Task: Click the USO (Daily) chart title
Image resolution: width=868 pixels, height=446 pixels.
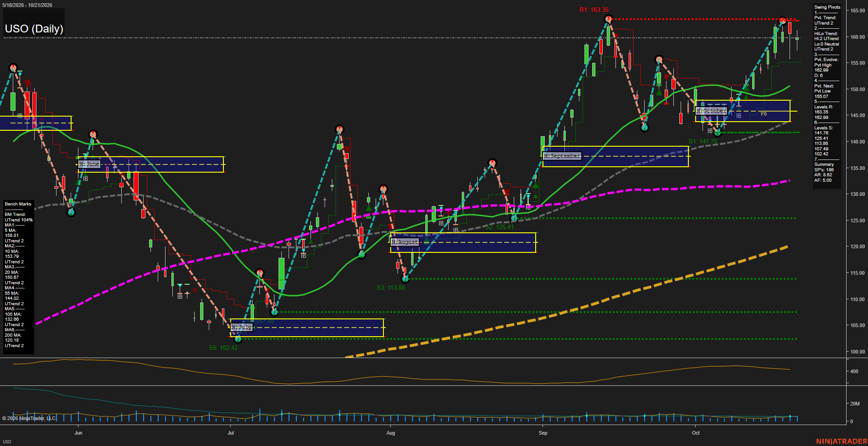Action: (x=34, y=29)
